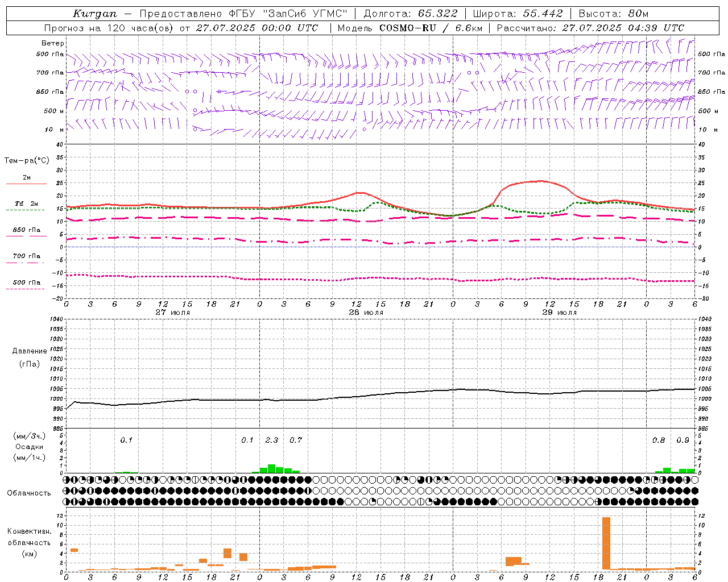
Task: Click the Тем-ра(°C) axis title
Action: click(x=27, y=160)
